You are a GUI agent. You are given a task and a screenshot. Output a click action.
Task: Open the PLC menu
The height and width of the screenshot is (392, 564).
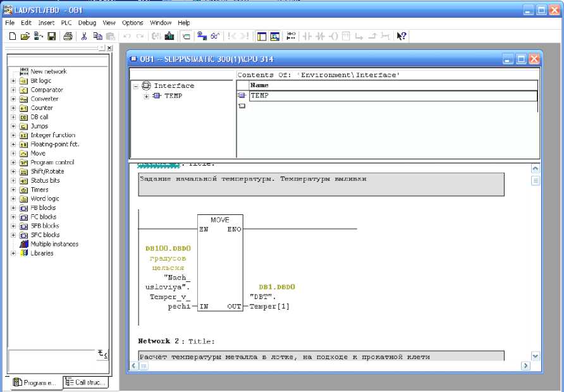click(66, 23)
